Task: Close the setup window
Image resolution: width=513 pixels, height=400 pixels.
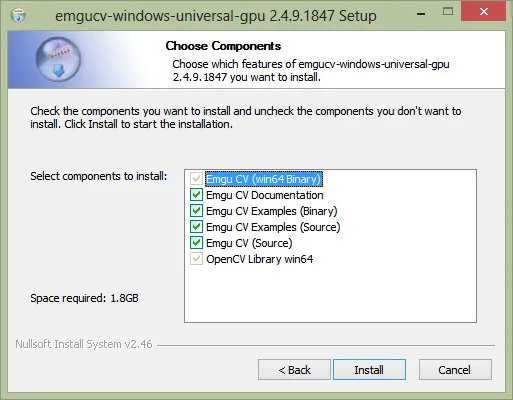Action: 483,12
